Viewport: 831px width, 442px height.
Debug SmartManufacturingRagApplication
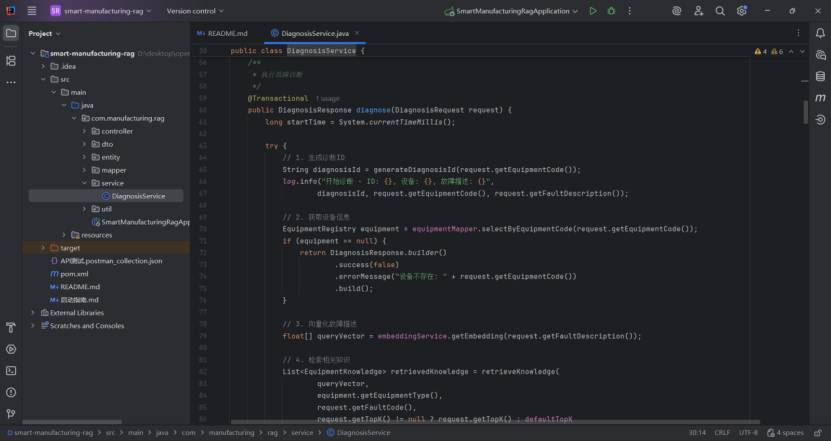point(611,11)
